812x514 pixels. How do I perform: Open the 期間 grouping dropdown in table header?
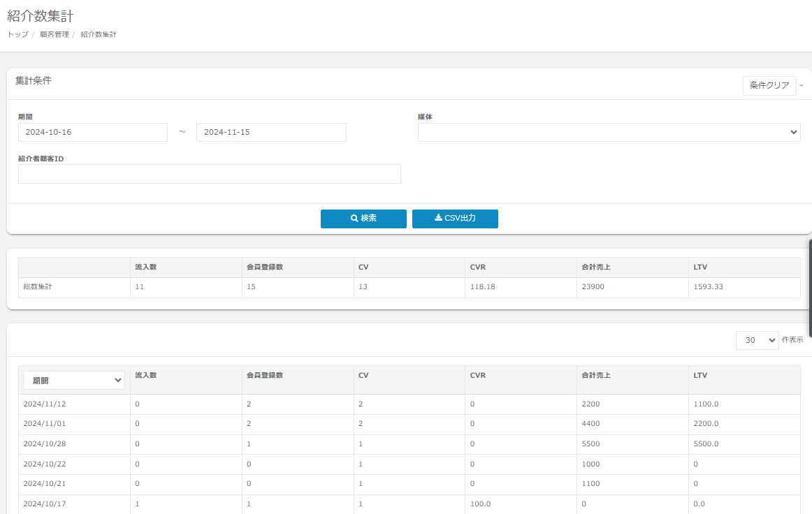pos(74,381)
